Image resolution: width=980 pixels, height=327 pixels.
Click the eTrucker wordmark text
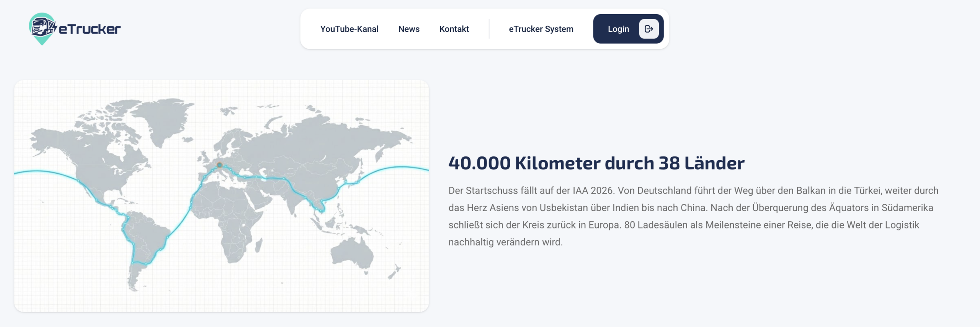(x=90, y=29)
